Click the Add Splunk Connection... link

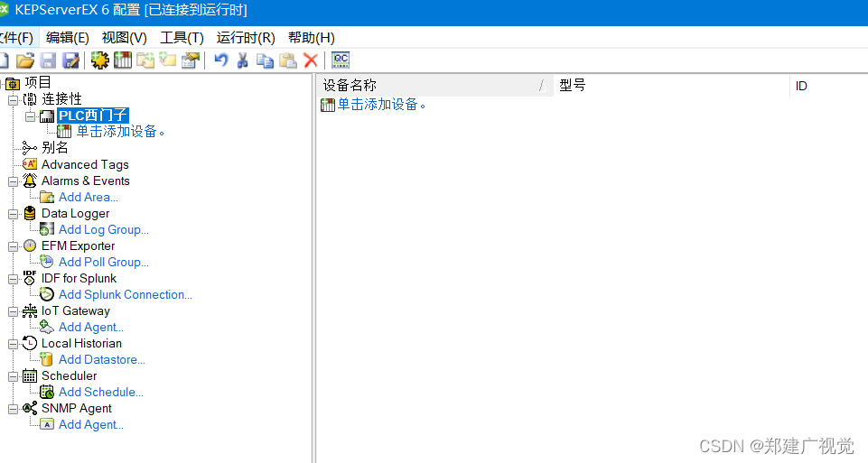point(126,295)
